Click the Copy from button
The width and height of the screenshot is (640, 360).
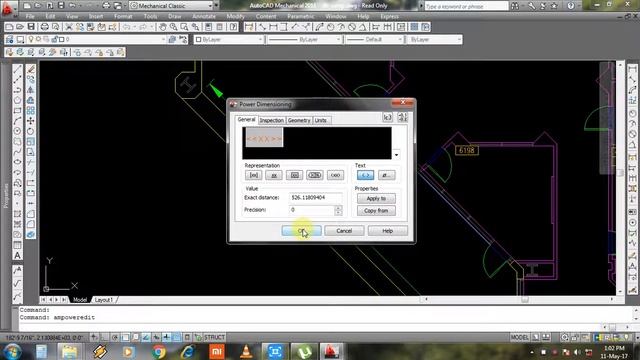(x=376, y=211)
